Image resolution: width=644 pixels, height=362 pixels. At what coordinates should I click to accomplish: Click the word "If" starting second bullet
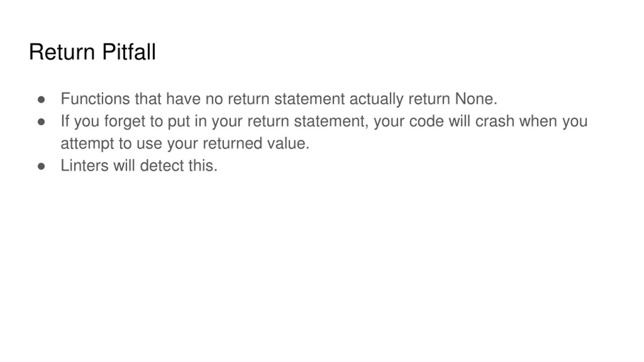[x=65, y=121]
